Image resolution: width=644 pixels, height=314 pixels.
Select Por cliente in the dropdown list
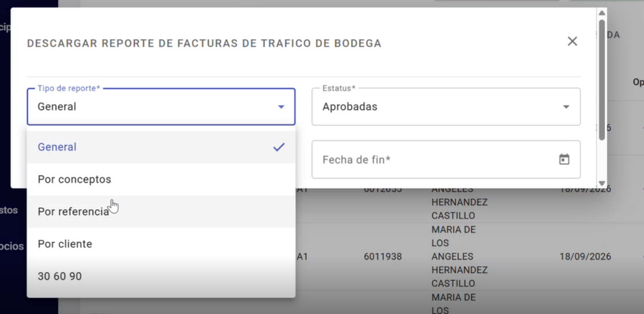161,244
